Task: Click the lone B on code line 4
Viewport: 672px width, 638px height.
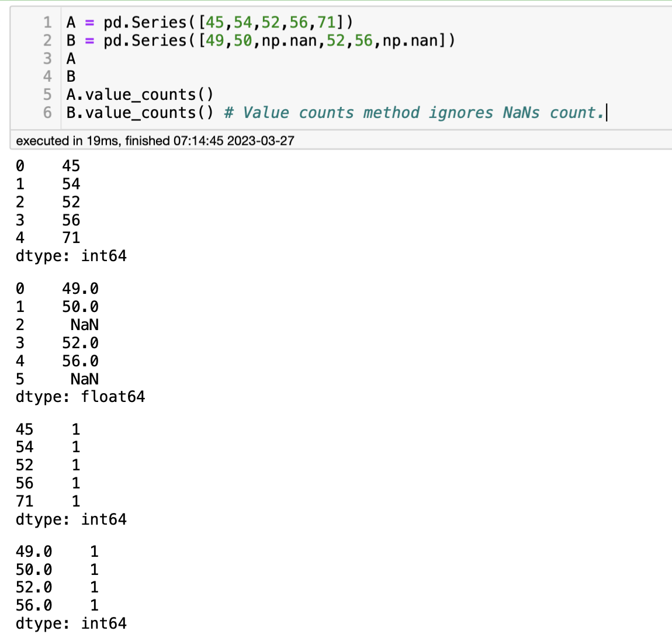Action: coord(71,77)
